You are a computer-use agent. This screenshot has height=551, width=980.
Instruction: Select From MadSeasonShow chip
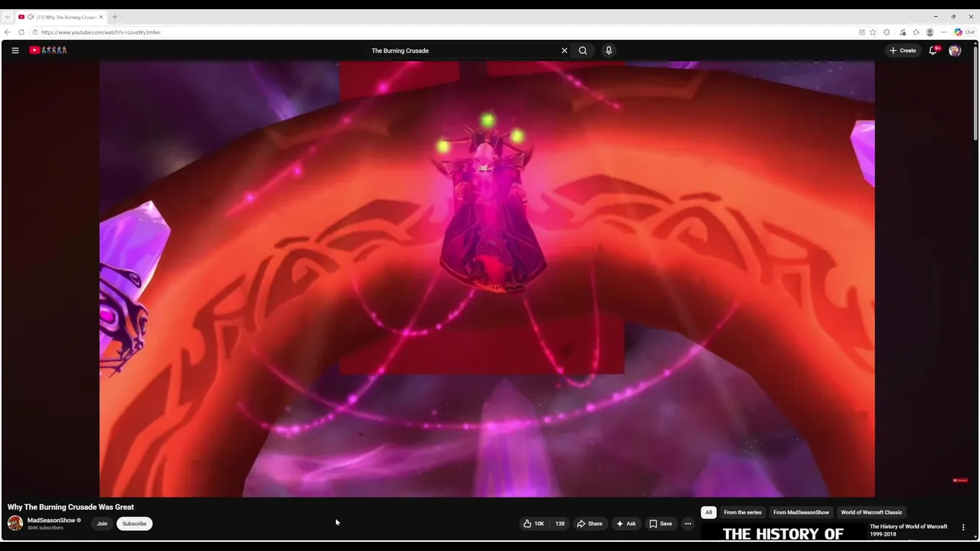point(801,512)
